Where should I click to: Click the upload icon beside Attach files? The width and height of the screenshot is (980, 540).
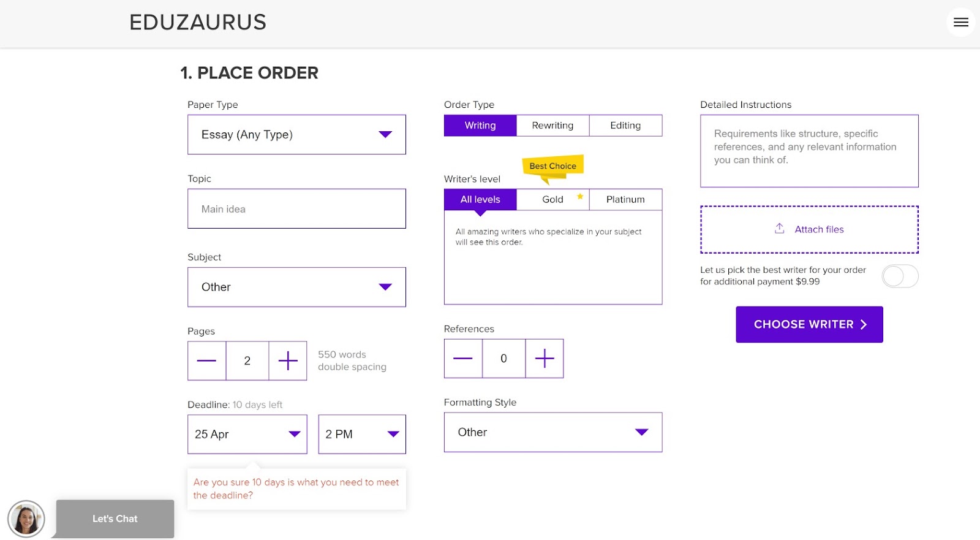click(780, 229)
